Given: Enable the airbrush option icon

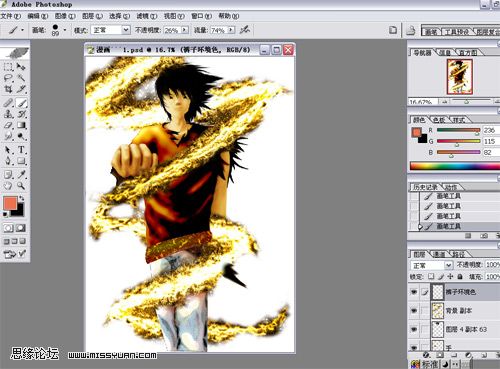Looking at the screenshot, I should (x=245, y=30).
